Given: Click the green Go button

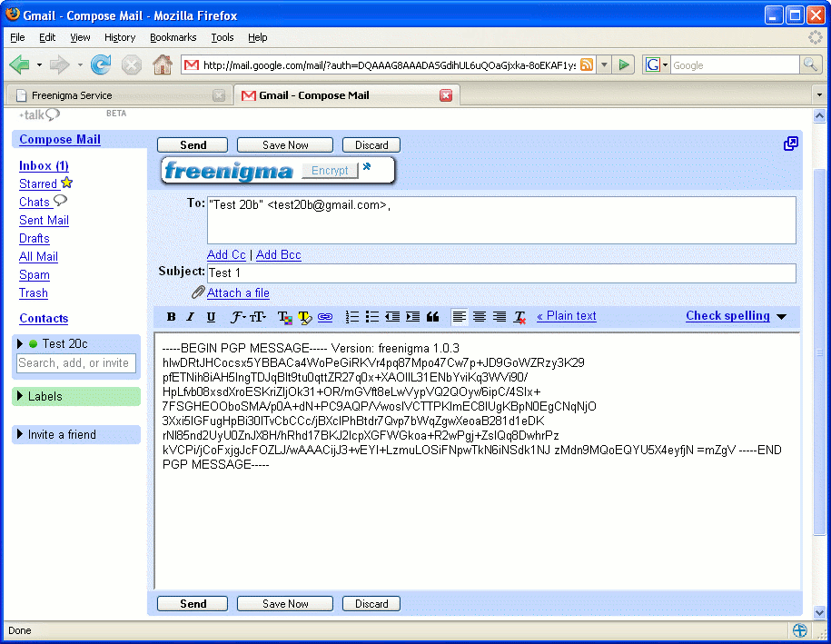Looking at the screenshot, I should click(624, 64).
